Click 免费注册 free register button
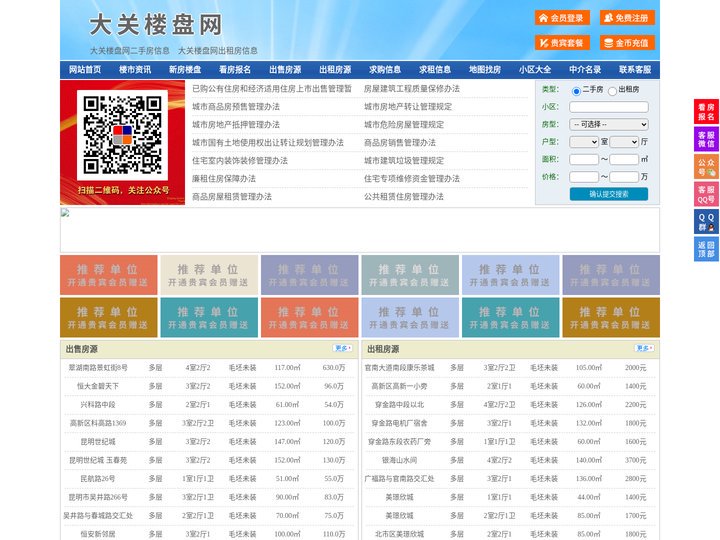This screenshot has height=540, width=720. pyautogui.click(x=627, y=18)
